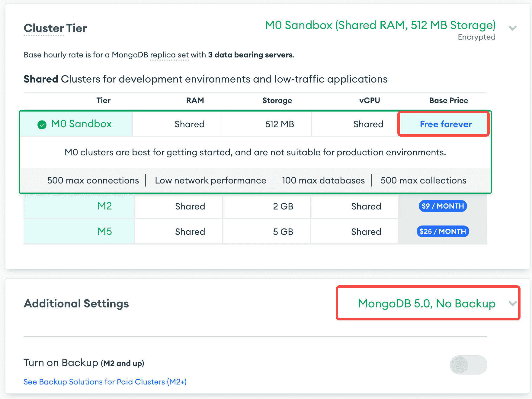532x399 pixels.
Task: Select the M5 tier
Action: [104, 232]
